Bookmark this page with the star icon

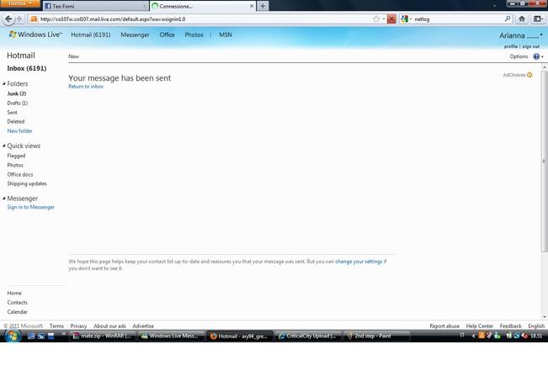pos(376,19)
